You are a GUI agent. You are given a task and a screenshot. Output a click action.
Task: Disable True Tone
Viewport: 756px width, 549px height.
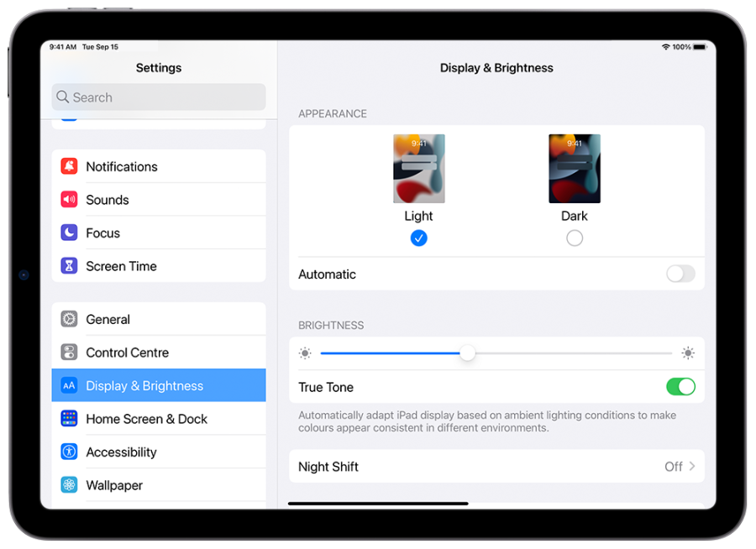[x=680, y=387]
